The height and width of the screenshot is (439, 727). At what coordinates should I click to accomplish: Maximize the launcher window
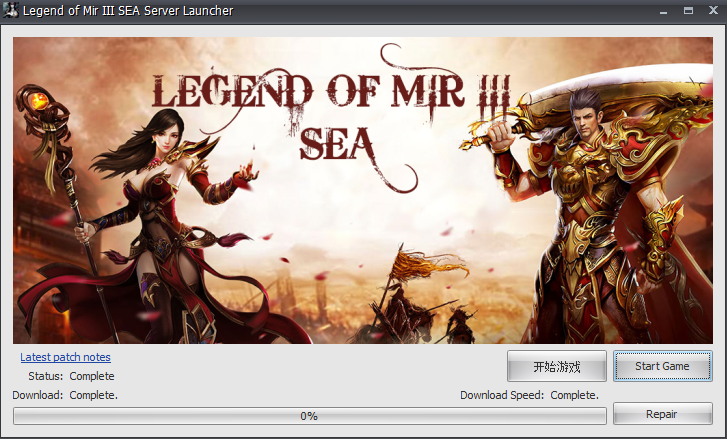click(x=689, y=10)
